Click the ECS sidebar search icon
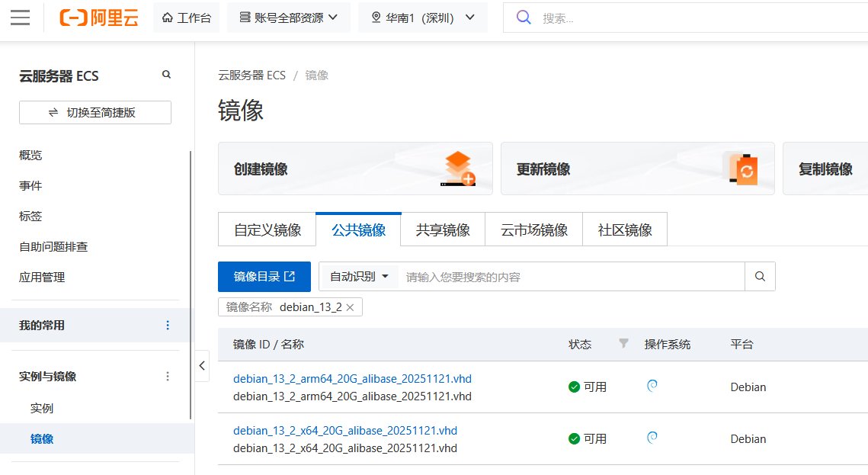Screen dimensions: 868x475 click(x=166, y=74)
